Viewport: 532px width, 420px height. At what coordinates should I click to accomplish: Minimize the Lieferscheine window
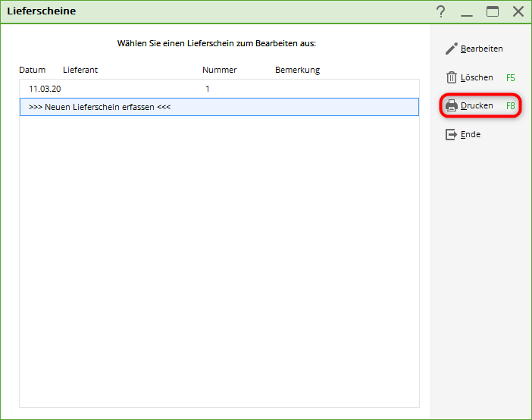[x=467, y=11]
